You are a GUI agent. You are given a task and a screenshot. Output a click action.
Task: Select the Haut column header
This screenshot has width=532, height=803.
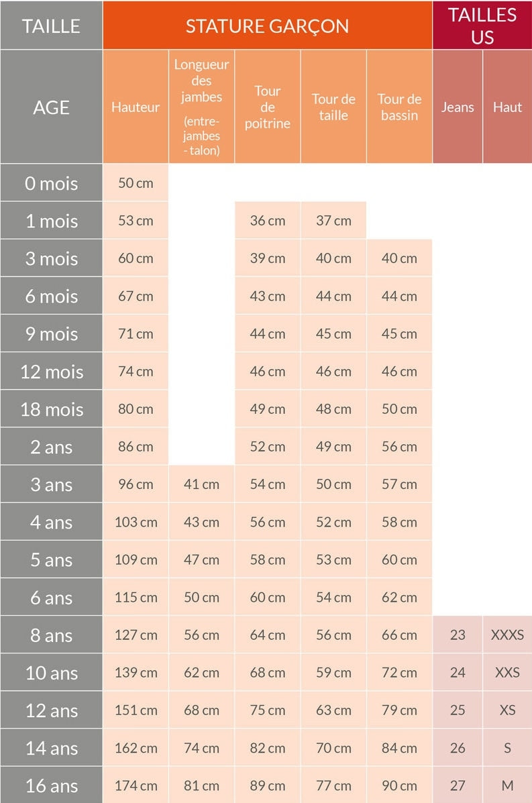pyautogui.click(x=507, y=107)
